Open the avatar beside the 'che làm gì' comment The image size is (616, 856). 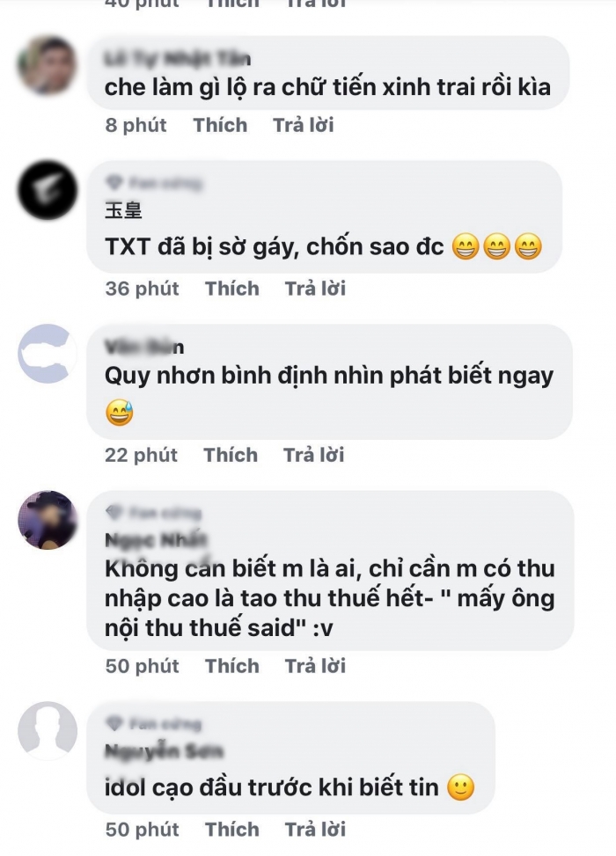click(x=48, y=65)
